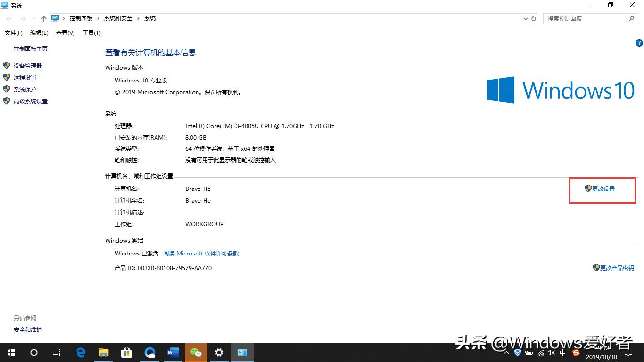The height and width of the screenshot is (362, 644).
Task: Click the Sogou input icon in the tray
Action: coord(576,352)
